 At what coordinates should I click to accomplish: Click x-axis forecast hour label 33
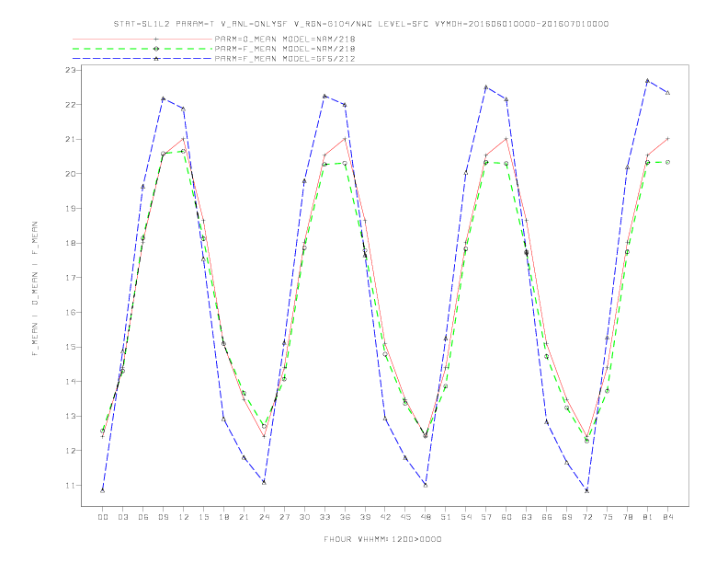pyautogui.click(x=324, y=517)
